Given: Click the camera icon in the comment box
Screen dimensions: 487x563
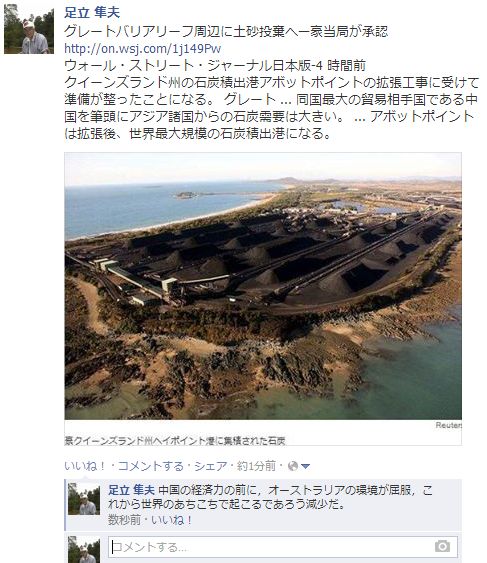Looking at the screenshot, I should 442,546.
